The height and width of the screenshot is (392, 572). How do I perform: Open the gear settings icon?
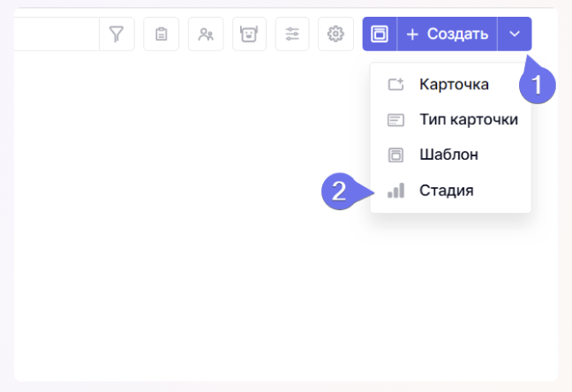pyautogui.click(x=335, y=34)
